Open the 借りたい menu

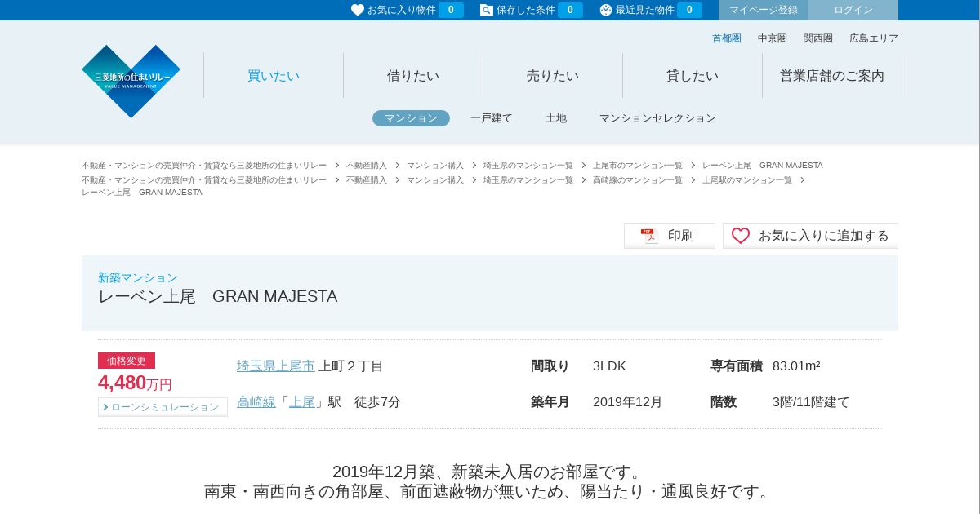[x=413, y=76]
